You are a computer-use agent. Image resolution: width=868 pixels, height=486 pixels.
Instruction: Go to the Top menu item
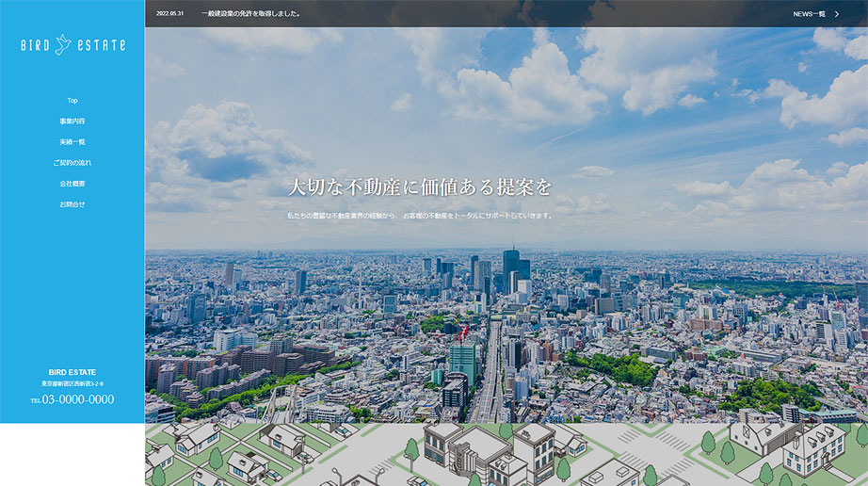[72, 101]
